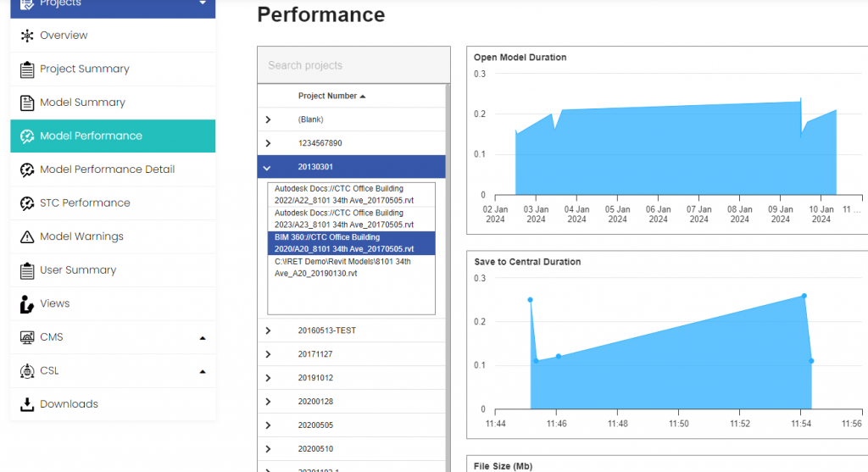Click the 0.26 peak point on Save chart
This screenshot has width=868, height=472.
804,296
